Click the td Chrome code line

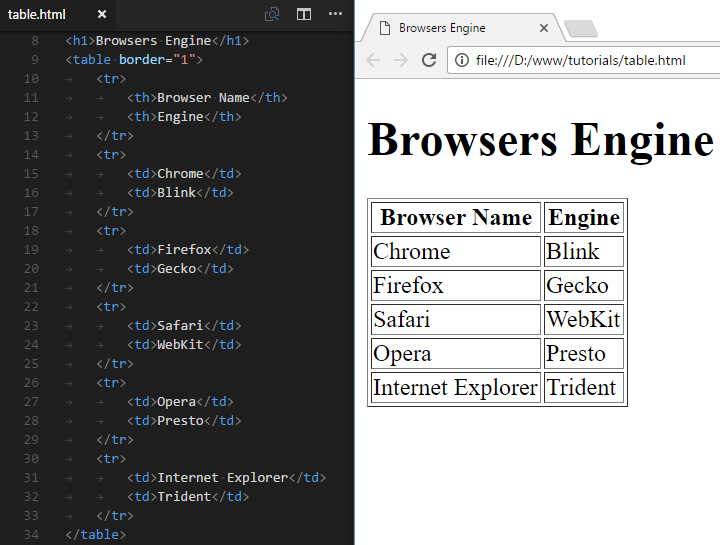[x=184, y=174]
